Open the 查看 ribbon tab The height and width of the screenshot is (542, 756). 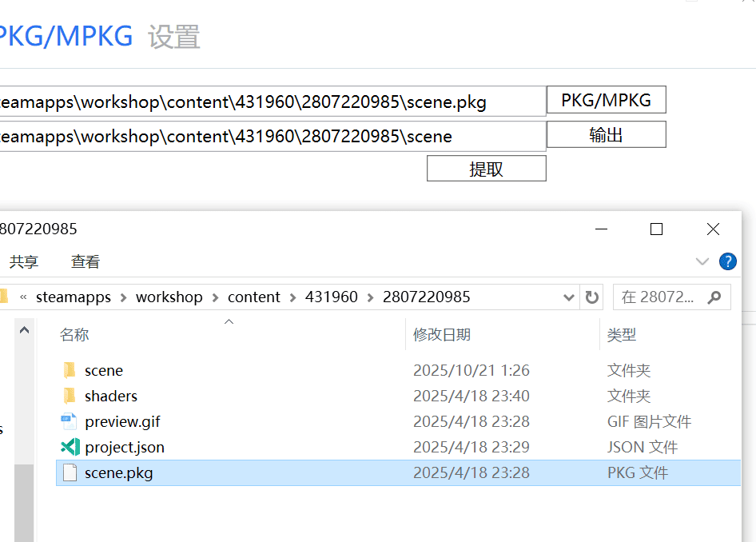pos(86,261)
